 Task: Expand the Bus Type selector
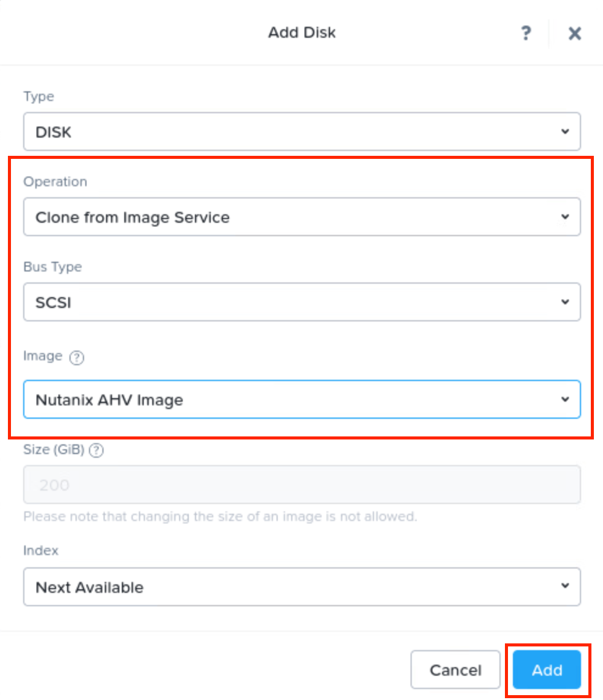[x=301, y=302]
